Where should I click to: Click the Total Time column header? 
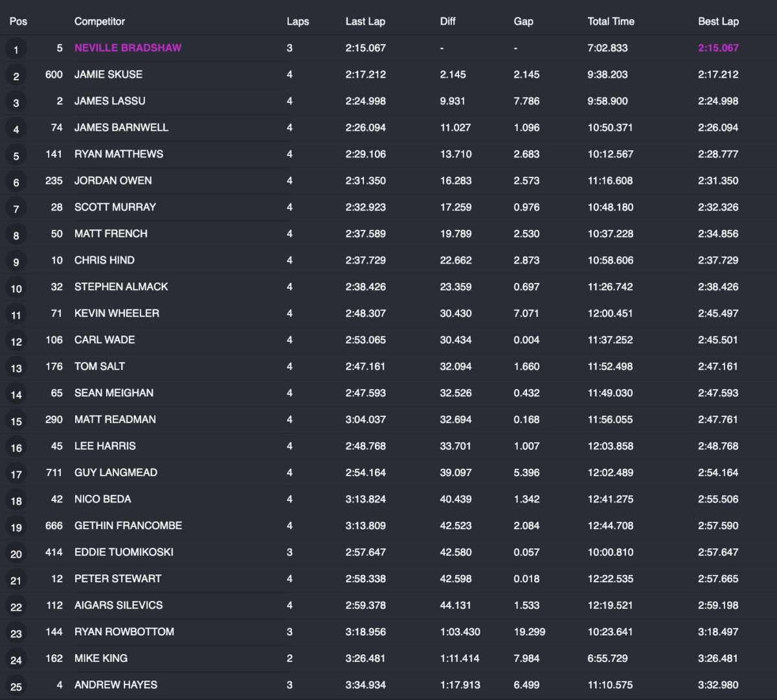611,21
